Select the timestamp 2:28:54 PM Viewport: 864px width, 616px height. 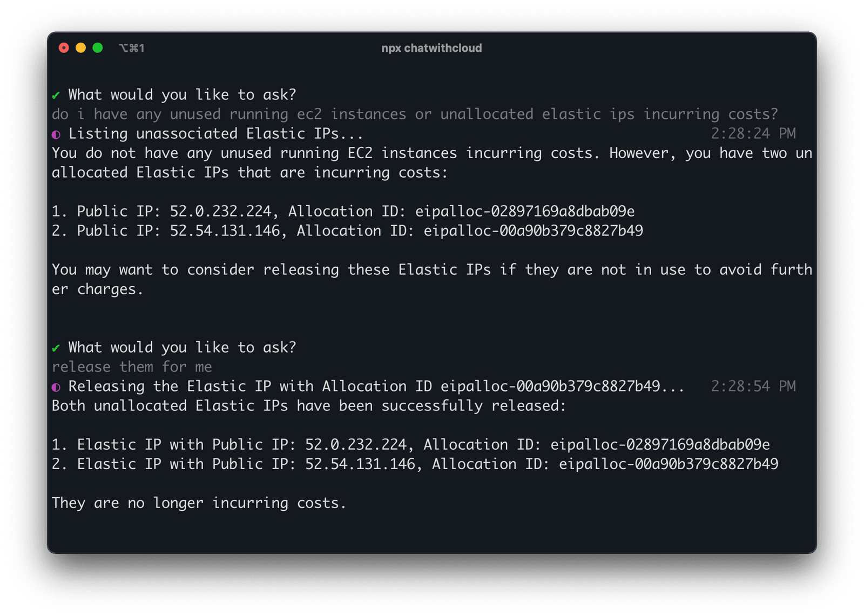point(753,386)
